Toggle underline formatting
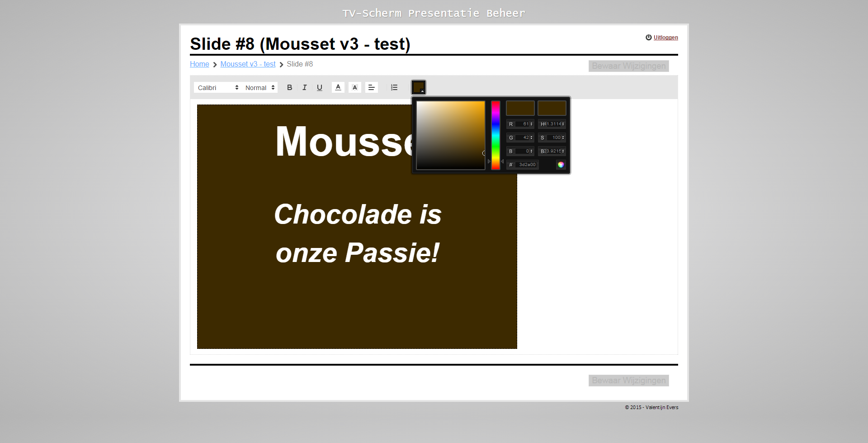Screen dimensions: 868x443 click(320, 87)
